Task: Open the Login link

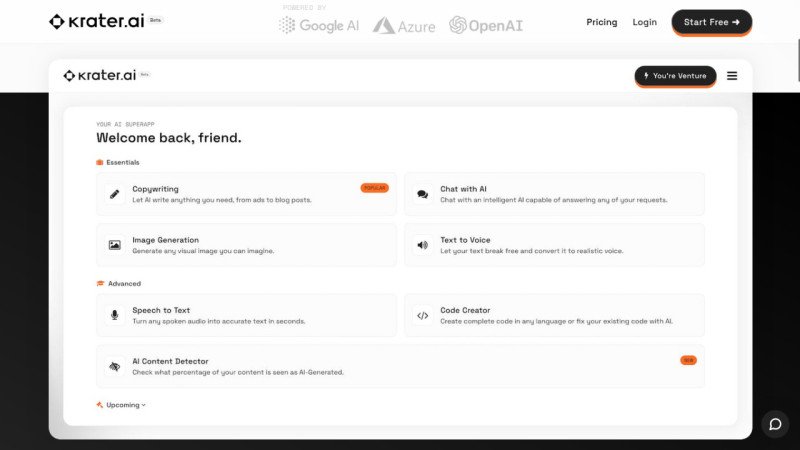Action: click(x=645, y=22)
